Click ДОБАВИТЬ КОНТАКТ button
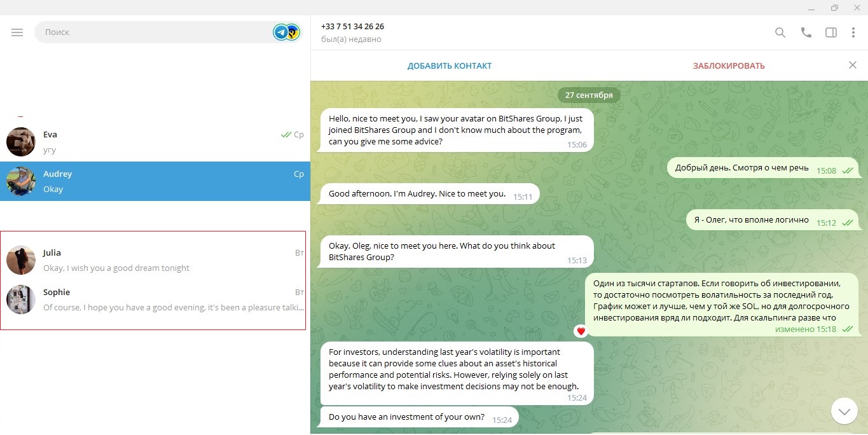 [450, 66]
